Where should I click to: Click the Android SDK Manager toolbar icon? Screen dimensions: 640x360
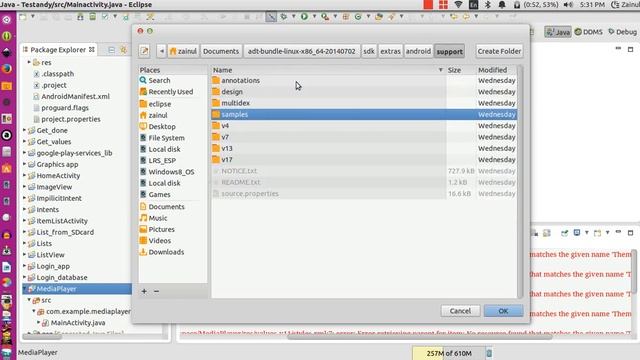[x=80, y=17]
